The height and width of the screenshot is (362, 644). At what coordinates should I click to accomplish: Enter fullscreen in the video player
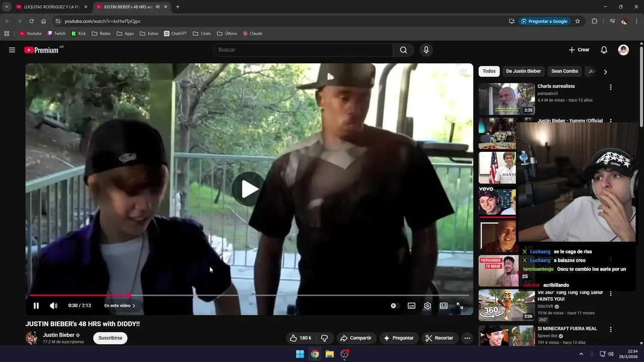(460, 306)
